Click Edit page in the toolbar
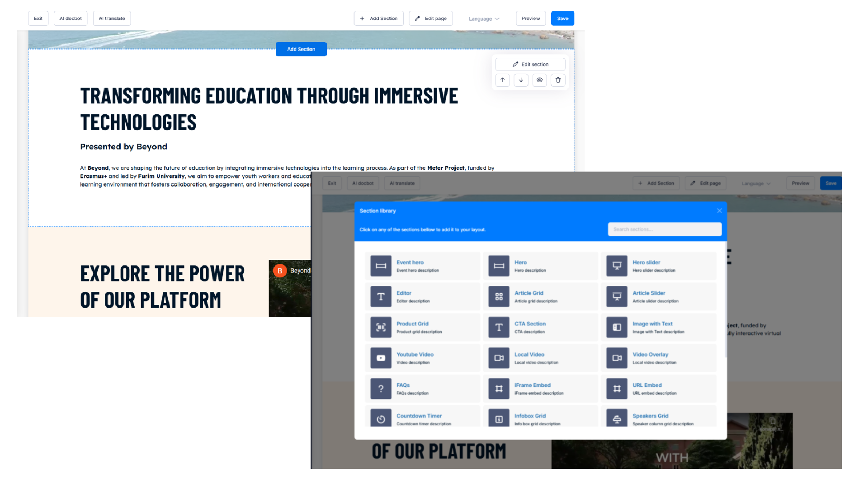The height and width of the screenshot is (488, 868). point(431,19)
